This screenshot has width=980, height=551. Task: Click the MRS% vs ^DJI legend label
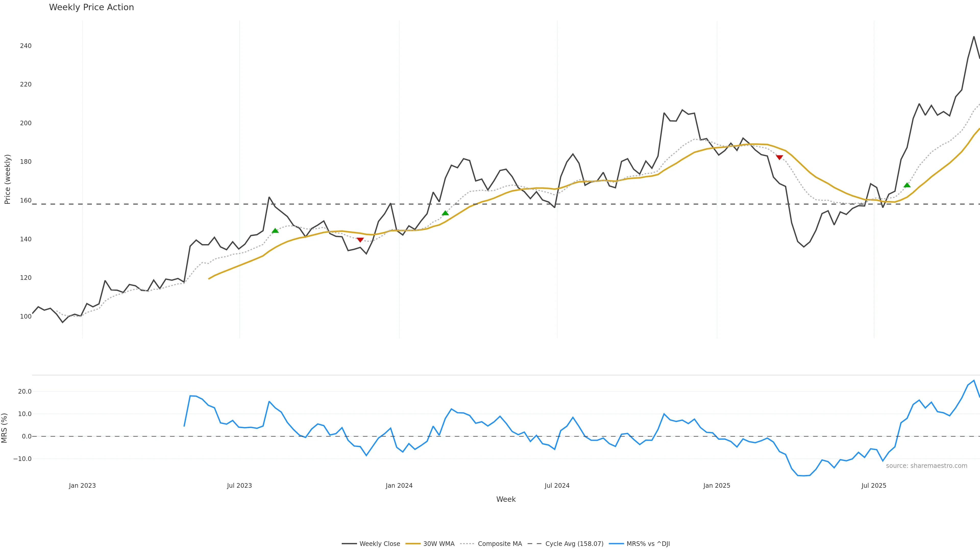[x=648, y=544]
